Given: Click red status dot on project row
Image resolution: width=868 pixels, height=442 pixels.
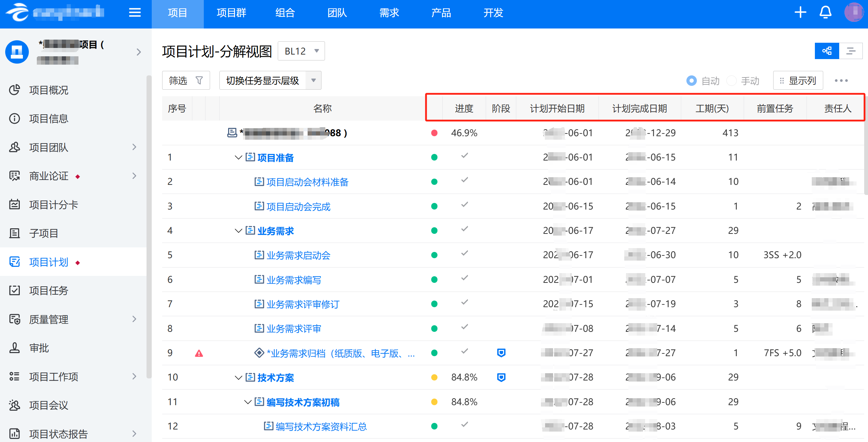Looking at the screenshot, I should pos(434,133).
